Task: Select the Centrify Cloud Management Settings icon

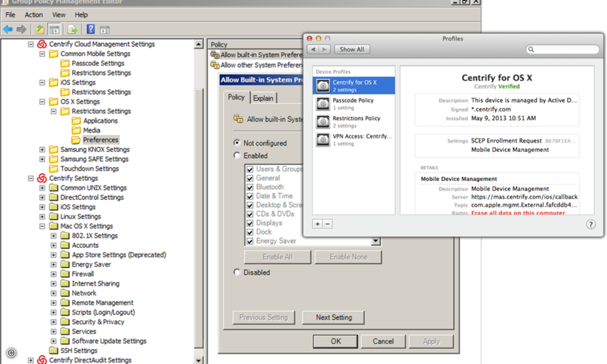Action: point(42,44)
